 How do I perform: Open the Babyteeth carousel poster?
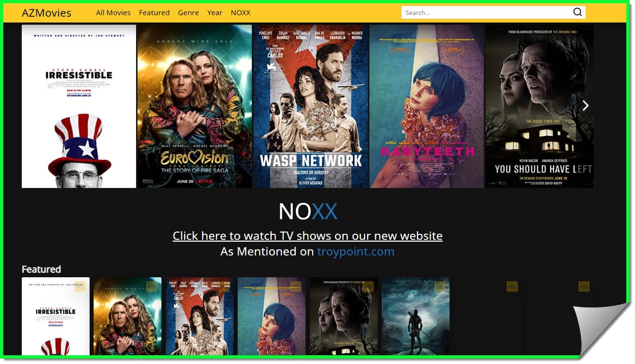[x=426, y=106]
